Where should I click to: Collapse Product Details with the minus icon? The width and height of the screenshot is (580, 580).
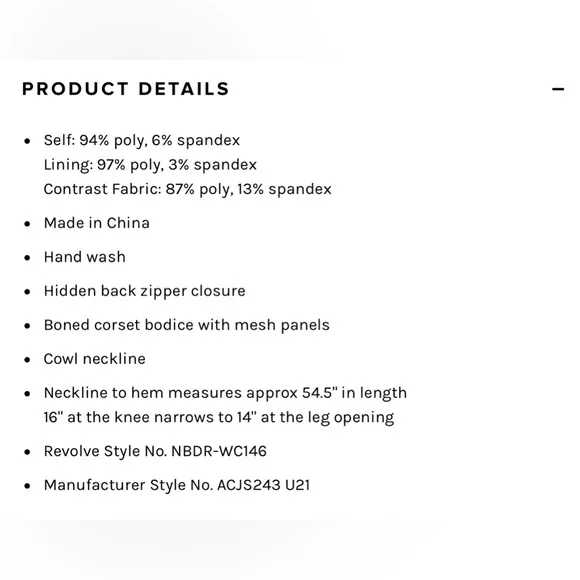click(558, 89)
